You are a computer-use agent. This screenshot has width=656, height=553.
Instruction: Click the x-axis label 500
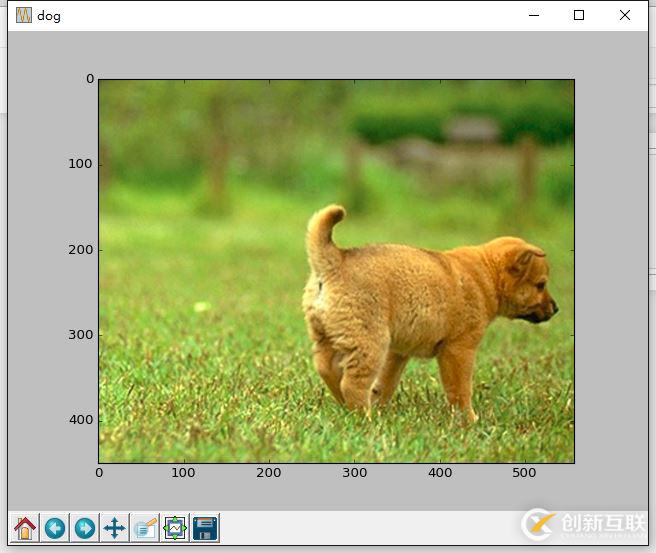coord(524,473)
